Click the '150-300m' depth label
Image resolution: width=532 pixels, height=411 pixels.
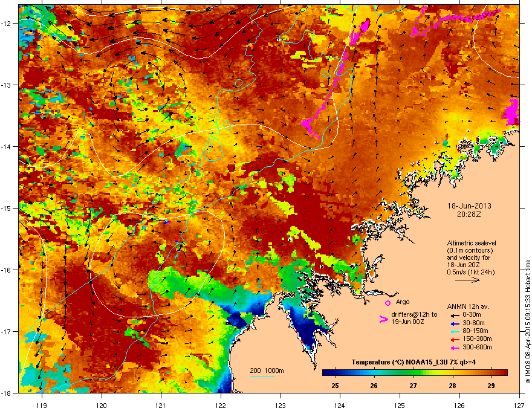click(477, 338)
